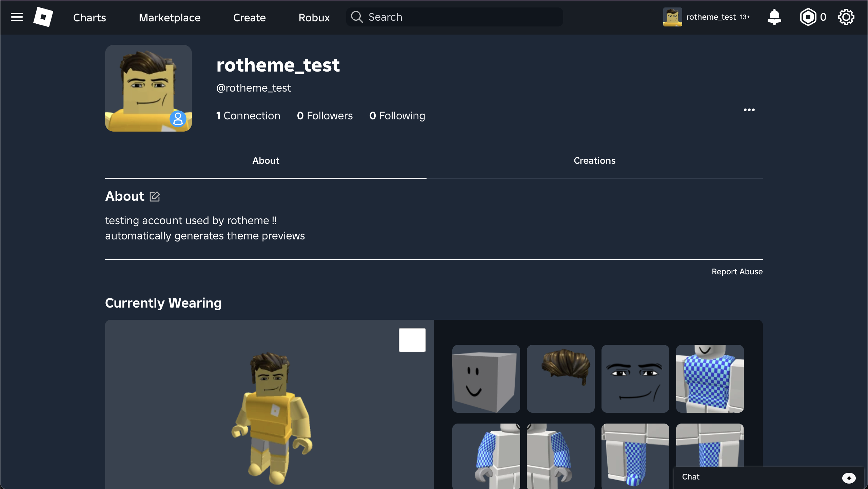Select the About tab
This screenshot has width=868, height=489.
265,160
